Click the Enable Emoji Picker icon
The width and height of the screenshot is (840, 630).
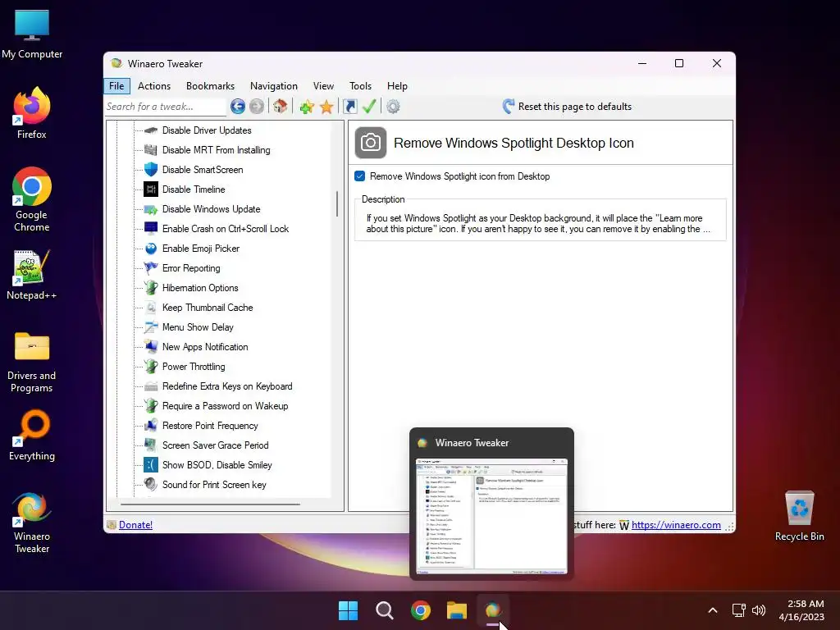[151, 248]
